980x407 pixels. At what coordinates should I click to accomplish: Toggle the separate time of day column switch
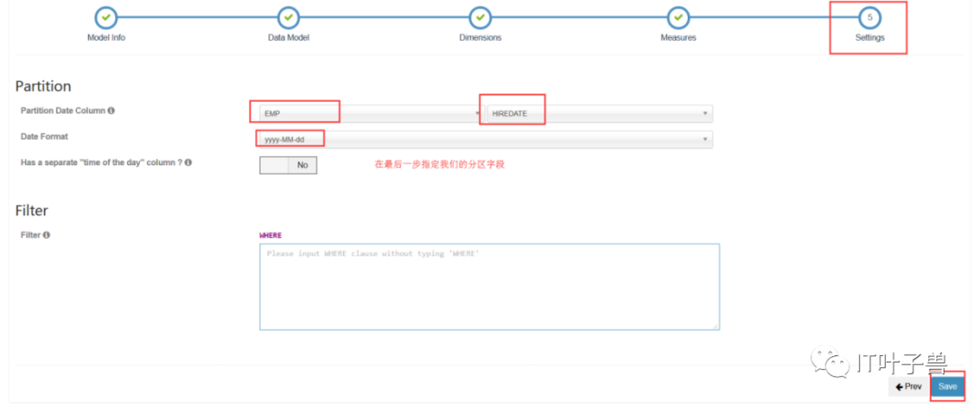click(289, 165)
